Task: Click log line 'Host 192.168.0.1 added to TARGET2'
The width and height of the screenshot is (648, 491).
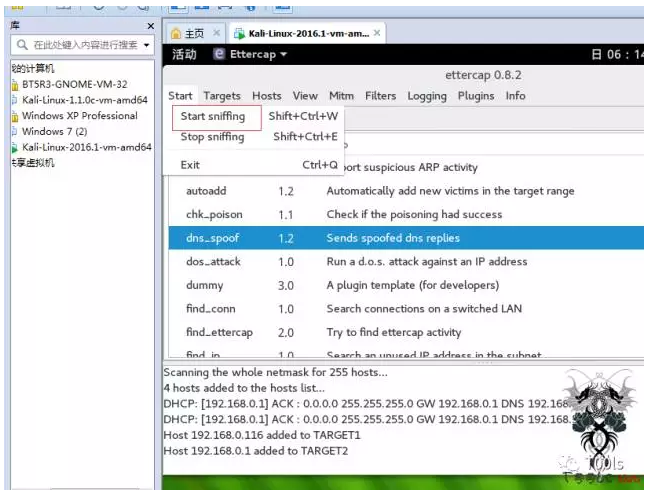Action: point(255,451)
